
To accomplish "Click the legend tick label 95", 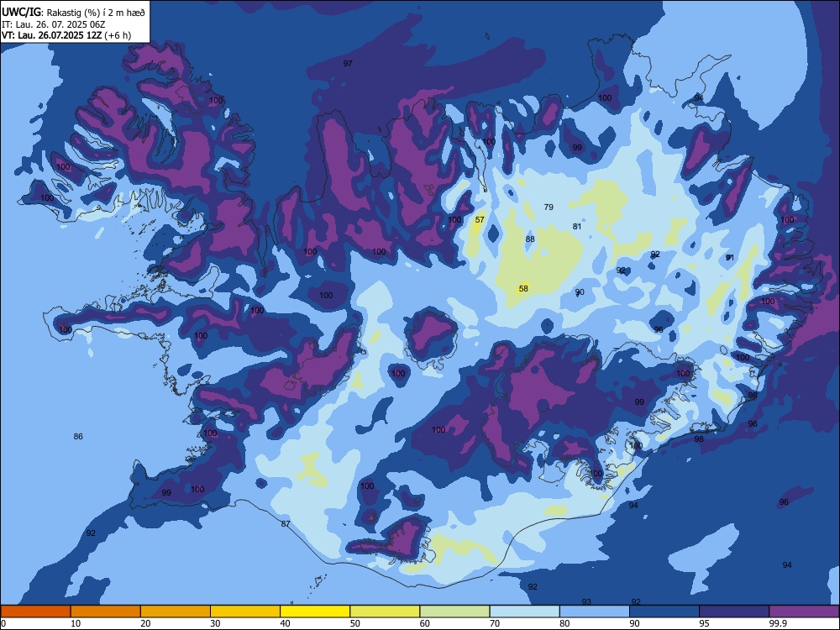I will [x=705, y=623].
